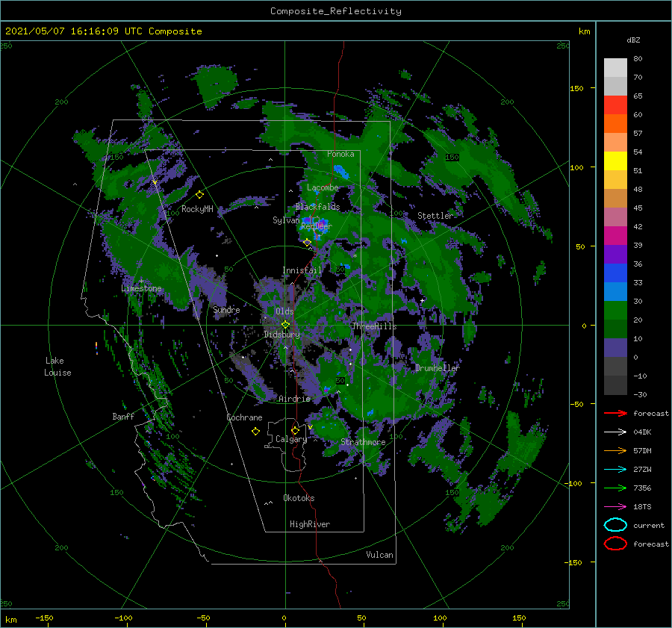This screenshot has height=628, width=672.
Task: Click the Strathmore town label
Action: point(363,442)
